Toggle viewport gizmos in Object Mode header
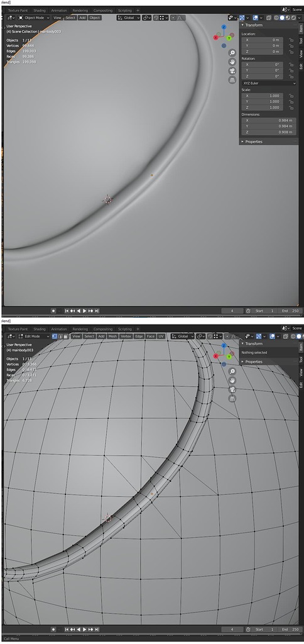This screenshot has height=644, width=304. coord(242,18)
